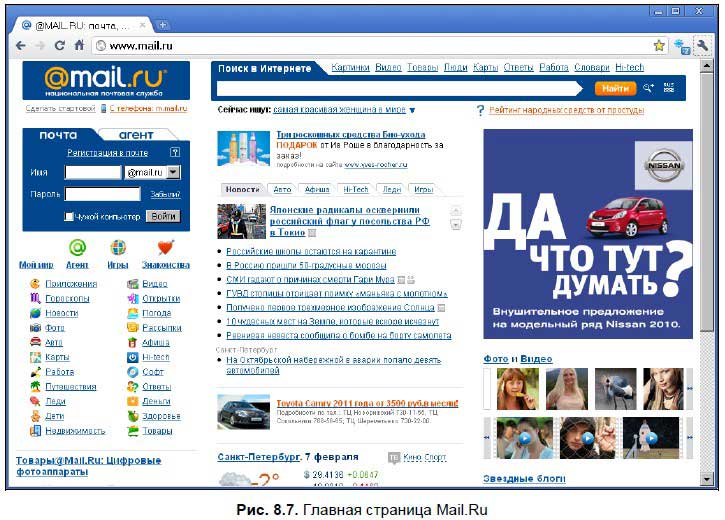Screen dimensions: 725x520
Task: Switch to the Агент tab
Action: click(x=136, y=135)
